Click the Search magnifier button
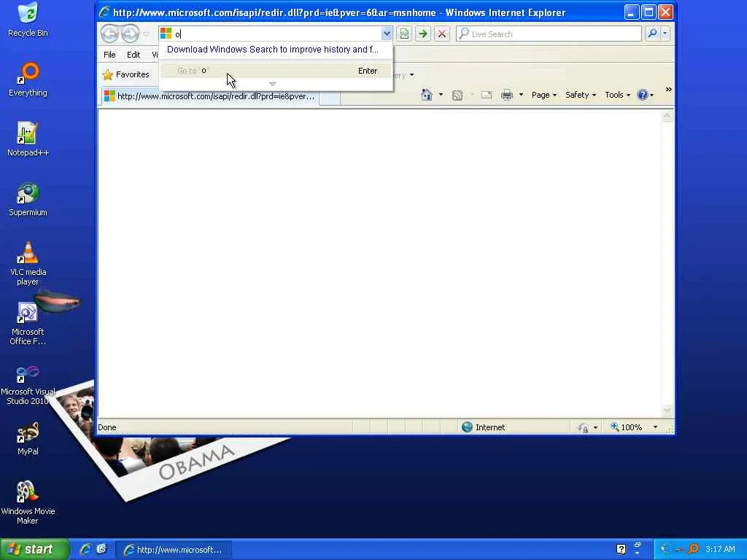The height and width of the screenshot is (560, 747). 652,34
